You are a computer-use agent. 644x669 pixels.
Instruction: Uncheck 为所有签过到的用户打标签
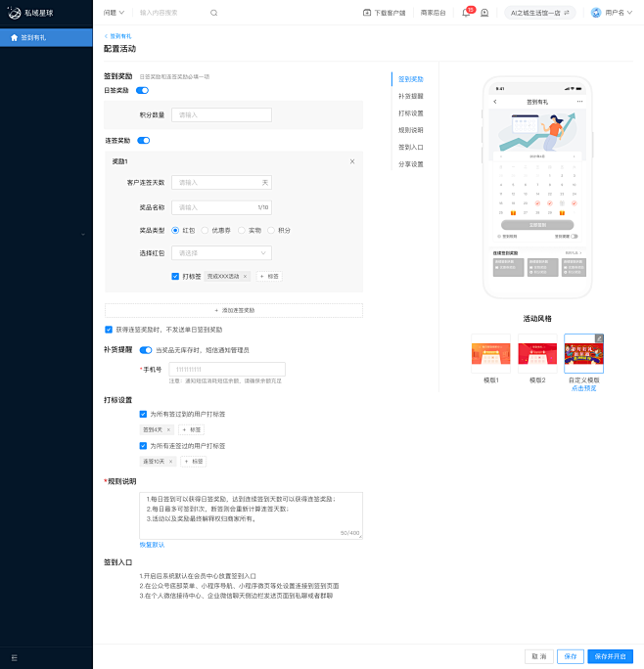coord(143,414)
